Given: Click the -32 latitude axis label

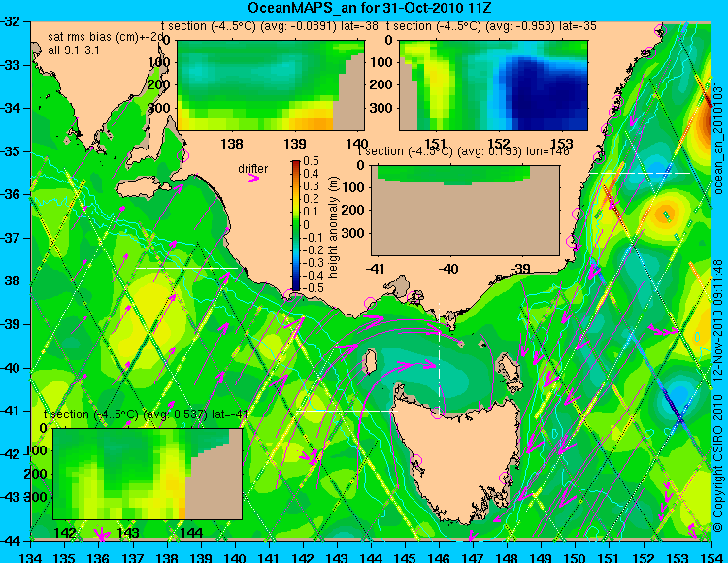Looking at the screenshot, I should pos(10,21).
